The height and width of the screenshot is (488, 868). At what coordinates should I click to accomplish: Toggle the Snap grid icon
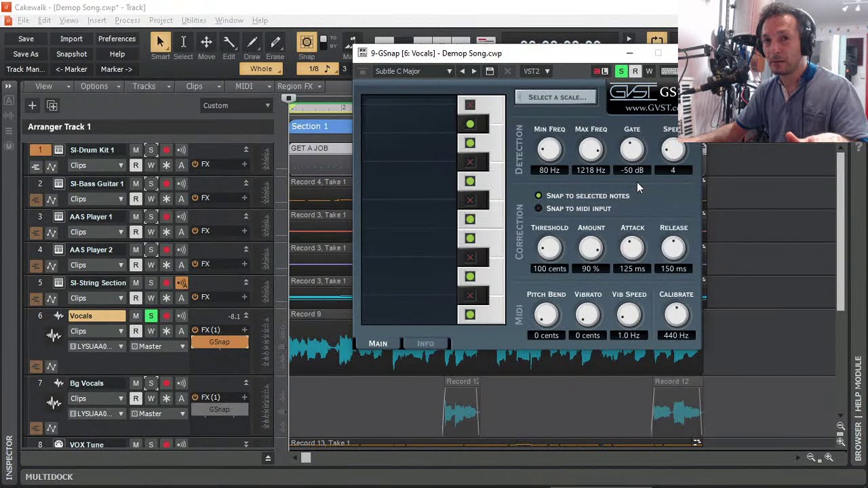point(307,42)
